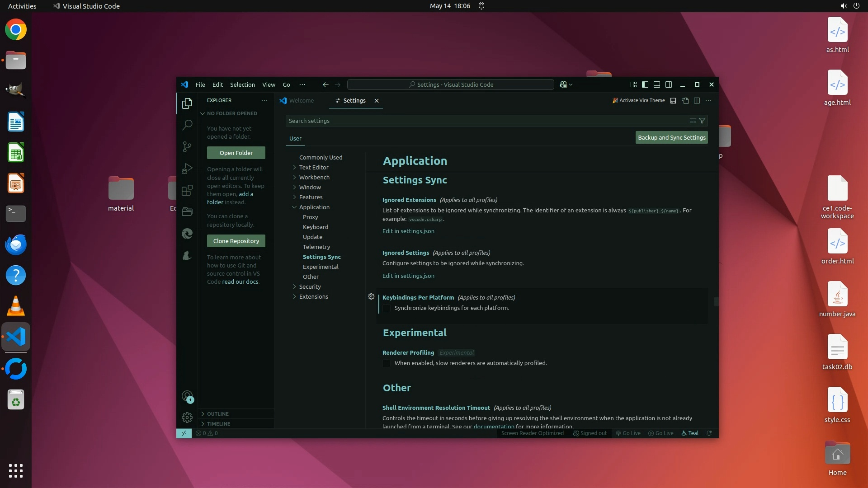Enable Keybindings Per Platform checkbox
This screenshot has height=488, width=868.
(x=387, y=308)
